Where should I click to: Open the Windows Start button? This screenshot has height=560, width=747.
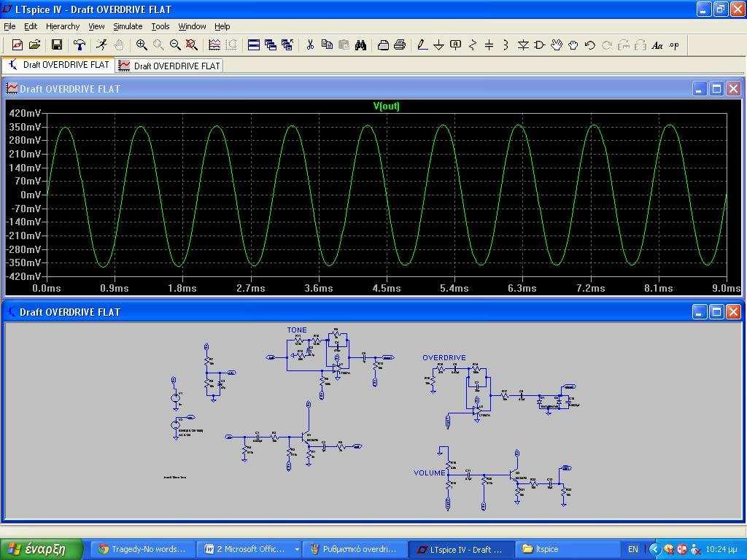click(x=42, y=549)
